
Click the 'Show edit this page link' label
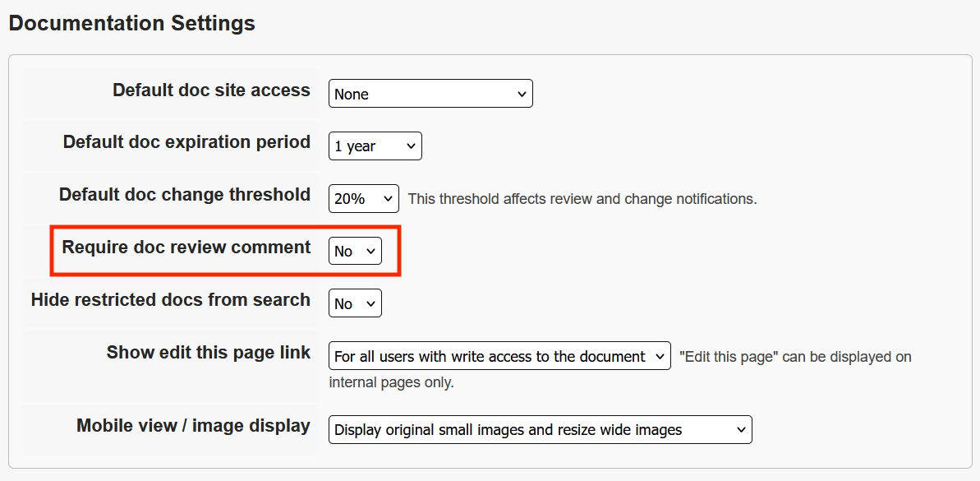click(x=209, y=353)
